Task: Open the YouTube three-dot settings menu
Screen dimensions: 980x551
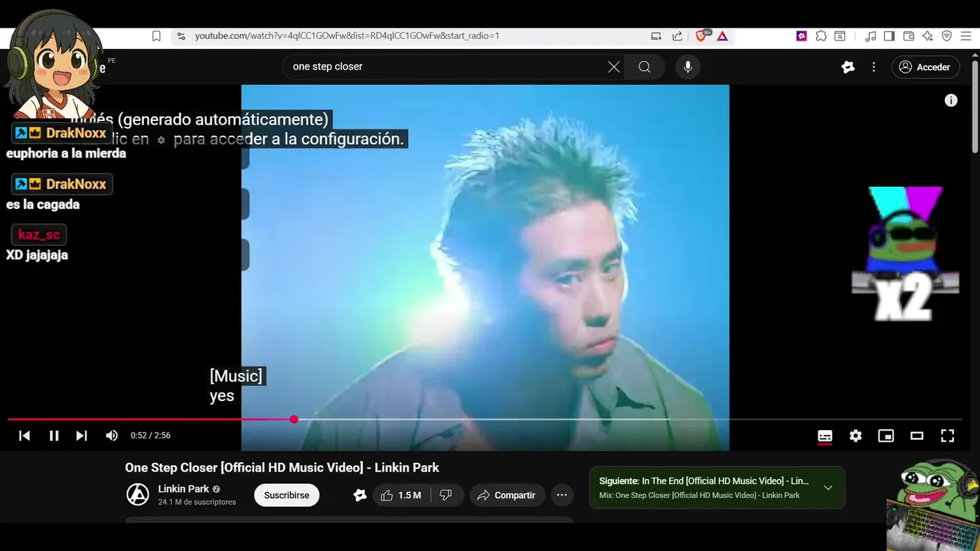Action: pyautogui.click(x=874, y=67)
